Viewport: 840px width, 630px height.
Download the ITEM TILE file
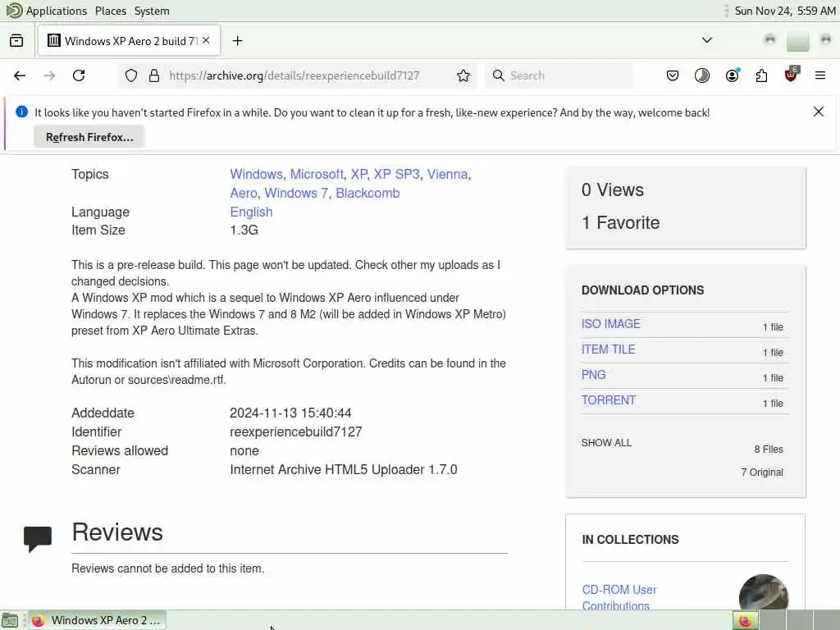pyautogui.click(x=608, y=349)
